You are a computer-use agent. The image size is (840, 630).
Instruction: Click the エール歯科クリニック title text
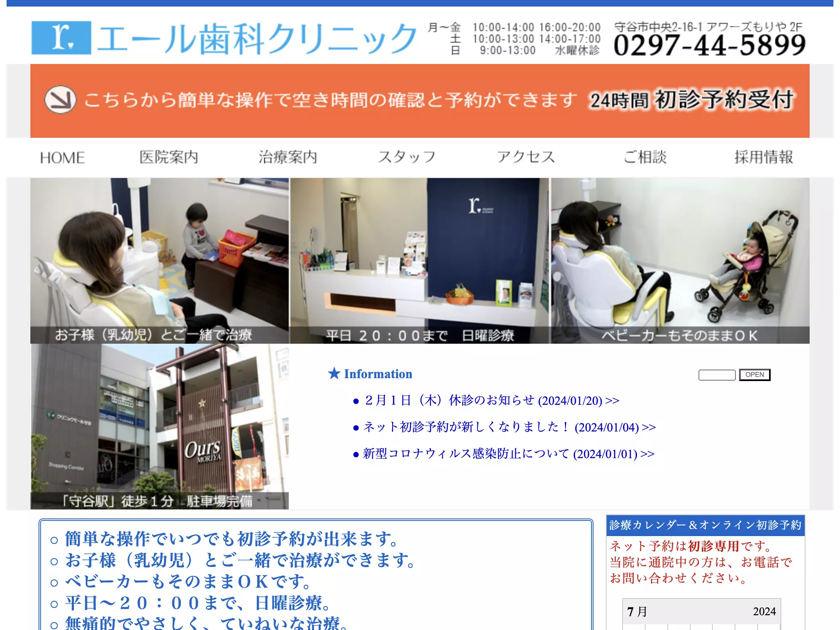[x=258, y=39]
